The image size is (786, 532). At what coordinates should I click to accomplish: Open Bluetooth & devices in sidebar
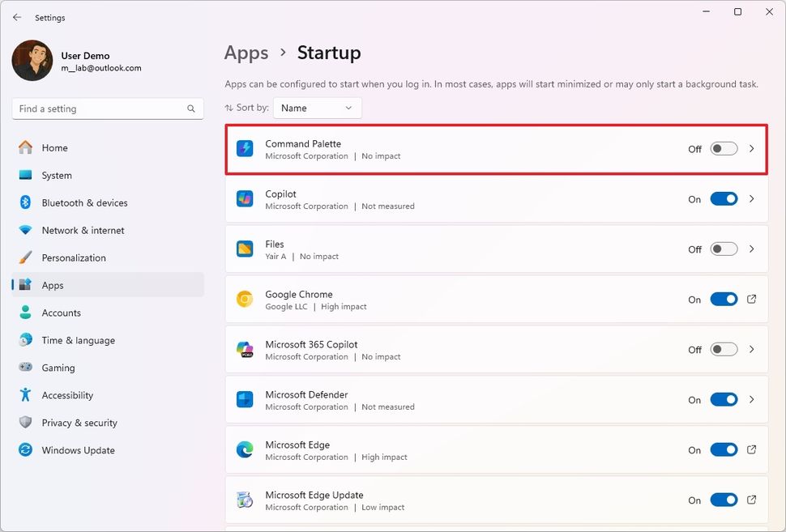pyautogui.click(x=84, y=202)
